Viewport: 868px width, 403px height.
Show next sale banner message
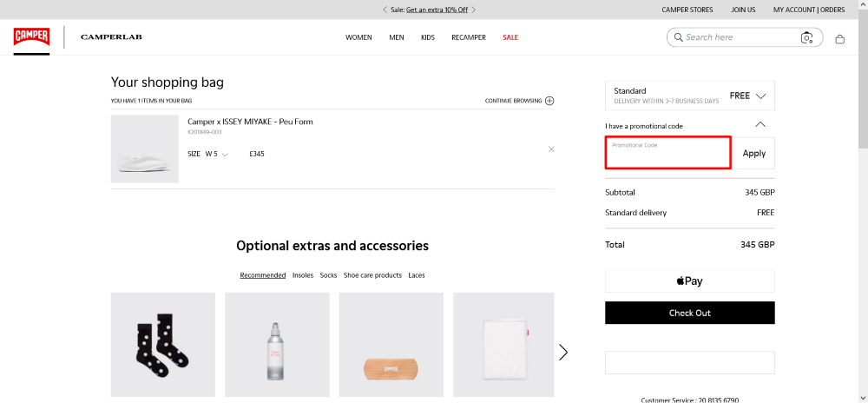(473, 10)
